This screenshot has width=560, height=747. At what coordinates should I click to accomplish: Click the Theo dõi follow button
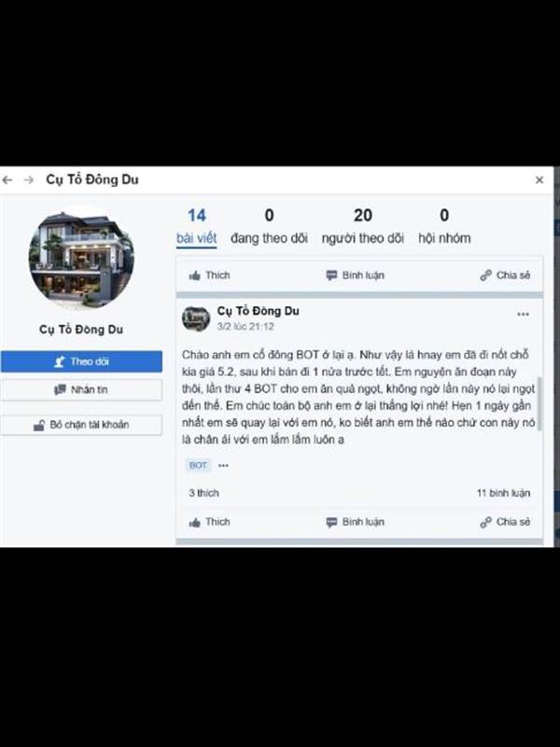(81, 361)
